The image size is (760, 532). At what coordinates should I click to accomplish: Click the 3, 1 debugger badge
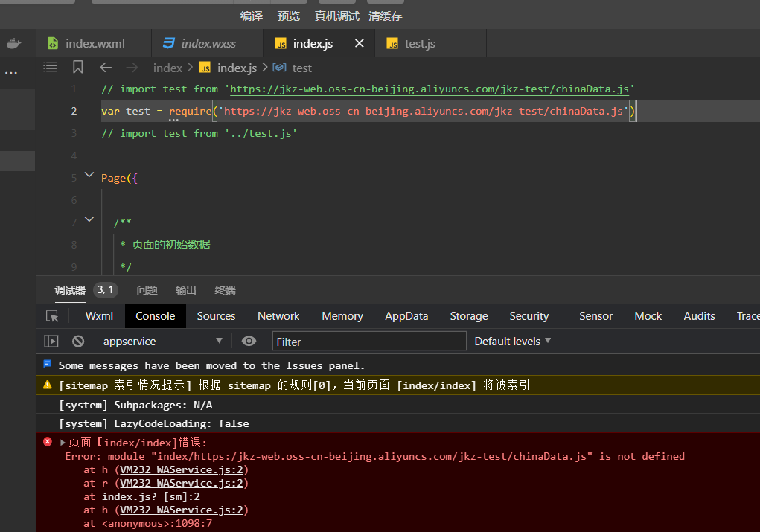tap(105, 289)
